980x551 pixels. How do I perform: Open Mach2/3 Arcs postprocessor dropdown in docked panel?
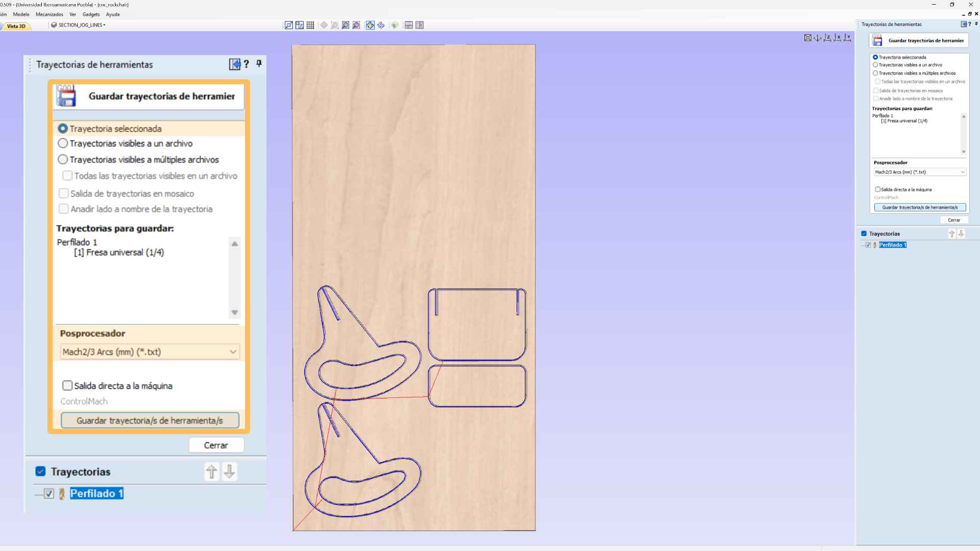tap(920, 172)
